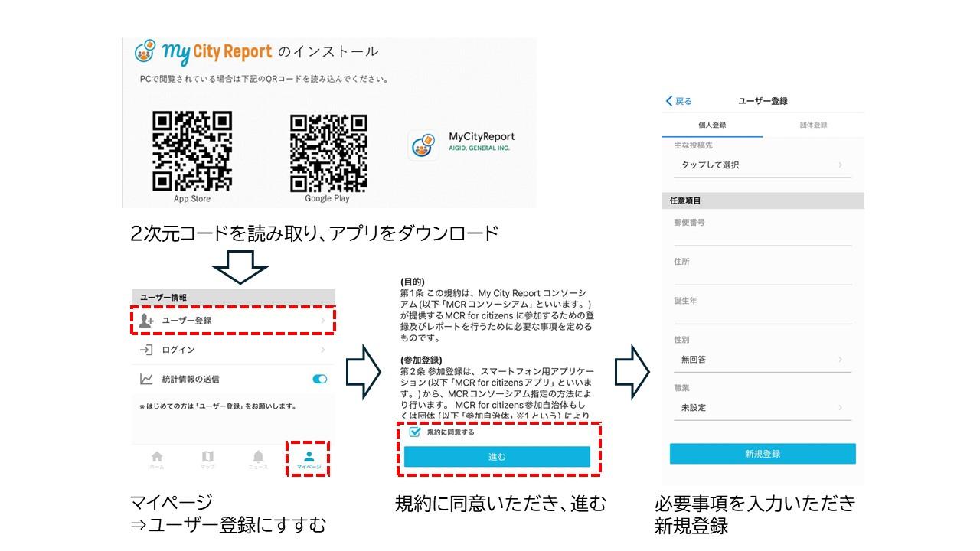The width and height of the screenshot is (980, 551).
Task: Open the 性別 dropdown showing 無回答
Action: coord(763,360)
